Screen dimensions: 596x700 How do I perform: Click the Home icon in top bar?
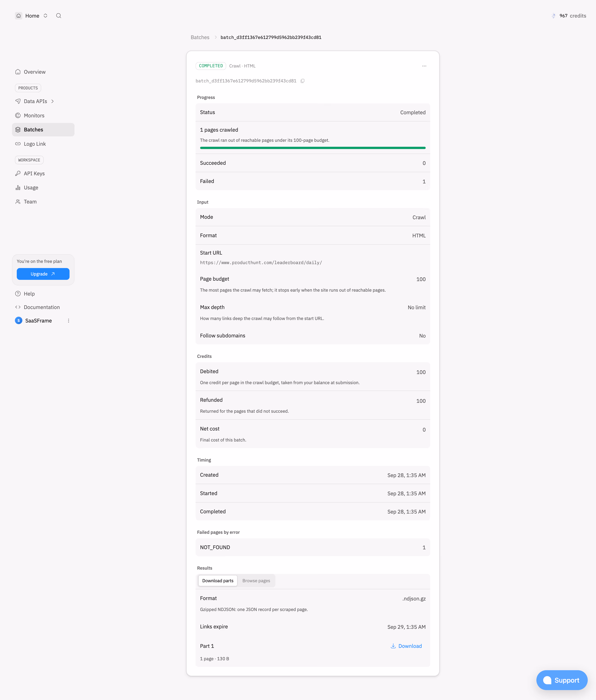tap(19, 16)
